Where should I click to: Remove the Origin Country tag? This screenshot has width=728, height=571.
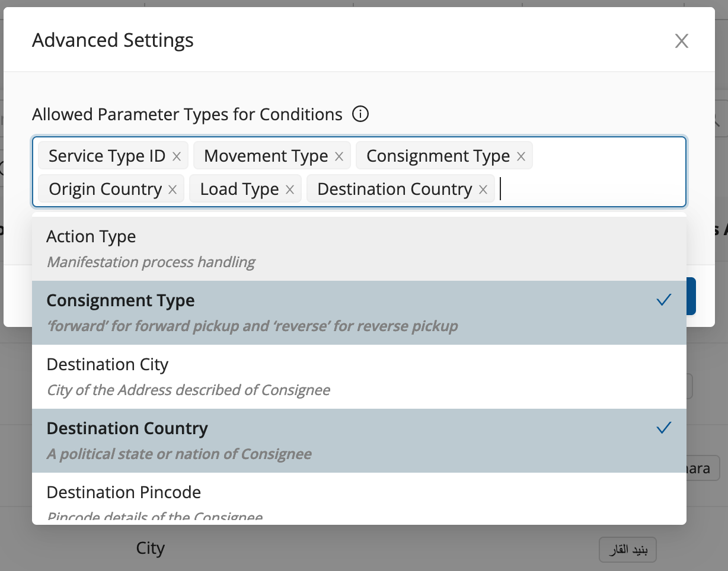173,190
